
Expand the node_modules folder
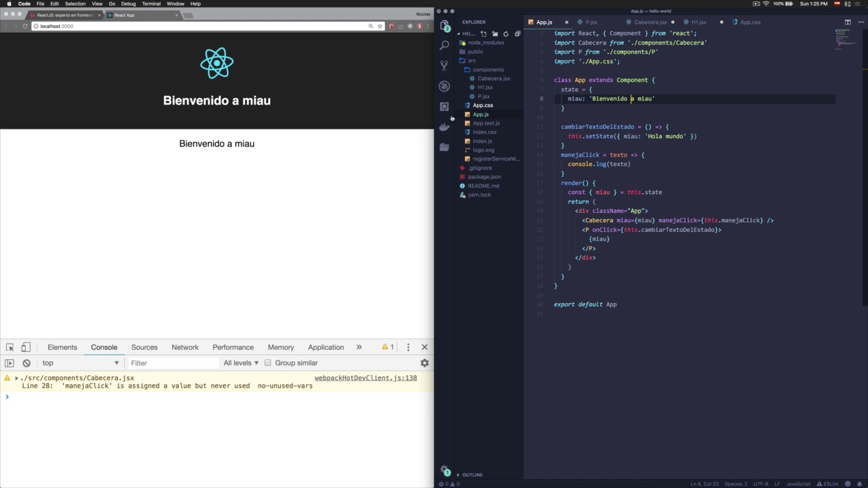pos(486,43)
